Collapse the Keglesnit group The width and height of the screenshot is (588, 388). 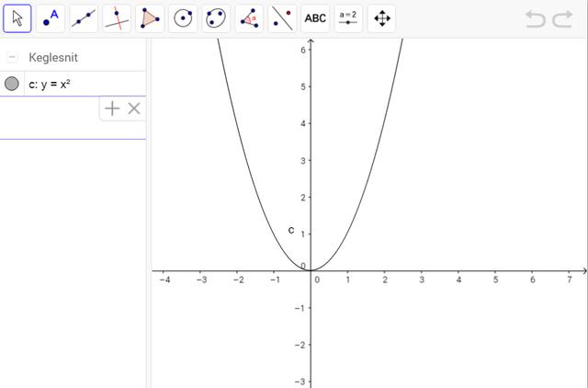(12, 57)
